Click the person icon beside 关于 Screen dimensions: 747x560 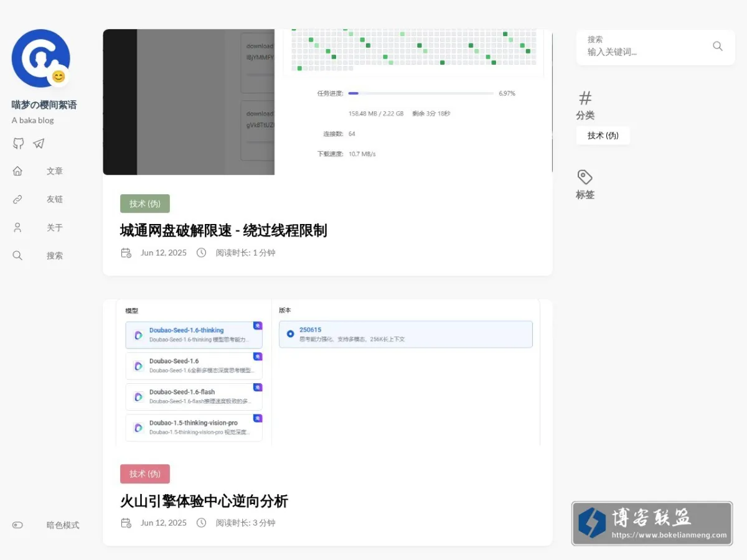point(17,228)
